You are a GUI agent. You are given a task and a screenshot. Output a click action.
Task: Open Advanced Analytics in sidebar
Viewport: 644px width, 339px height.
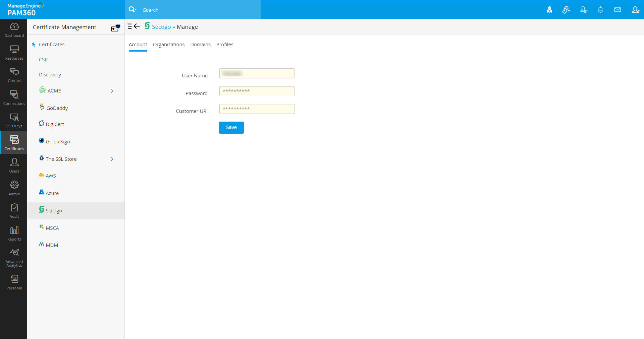pos(14,258)
